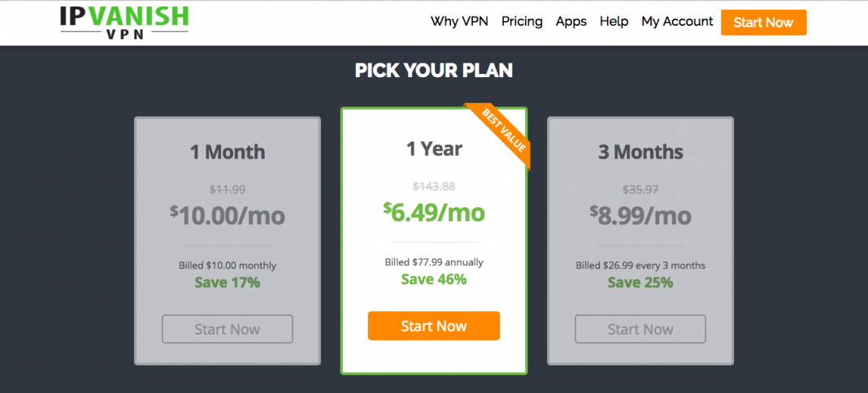Open My Account in the header
Image resolution: width=868 pixels, height=393 pixels.
click(677, 22)
